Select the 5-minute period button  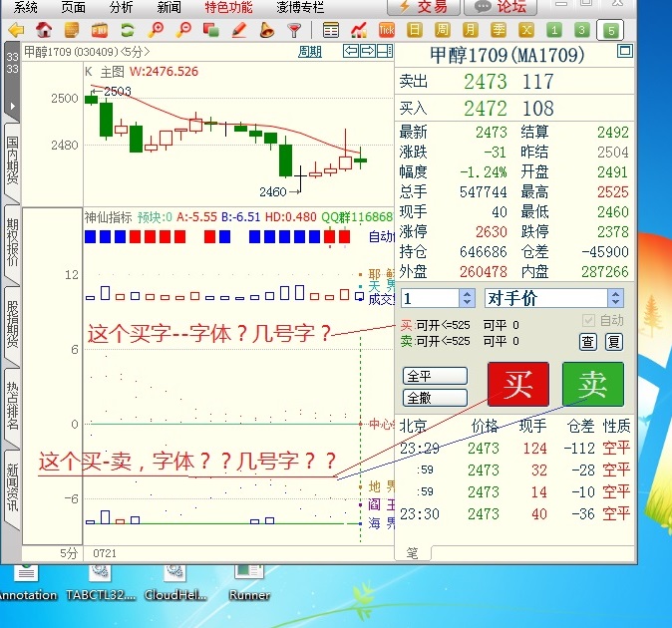(611, 30)
